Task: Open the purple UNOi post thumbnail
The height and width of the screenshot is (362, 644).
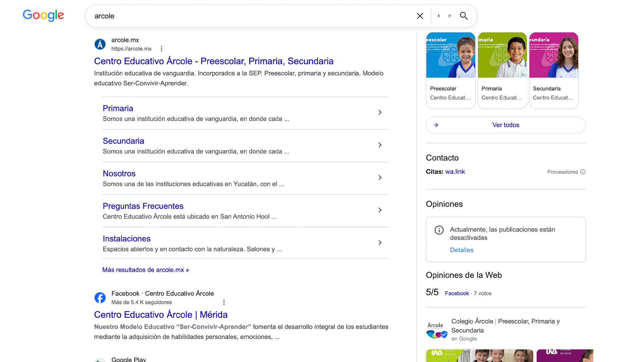Action: click(x=565, y=356)
